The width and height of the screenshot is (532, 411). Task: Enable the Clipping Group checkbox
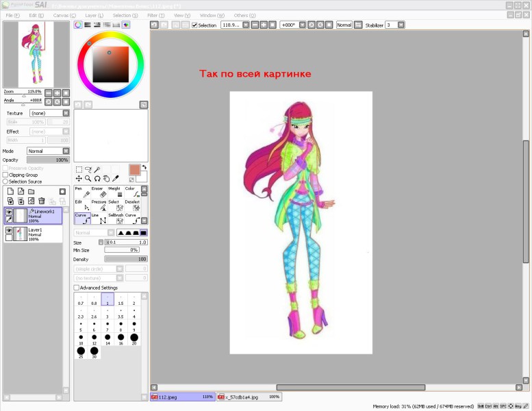coord(5,175)
